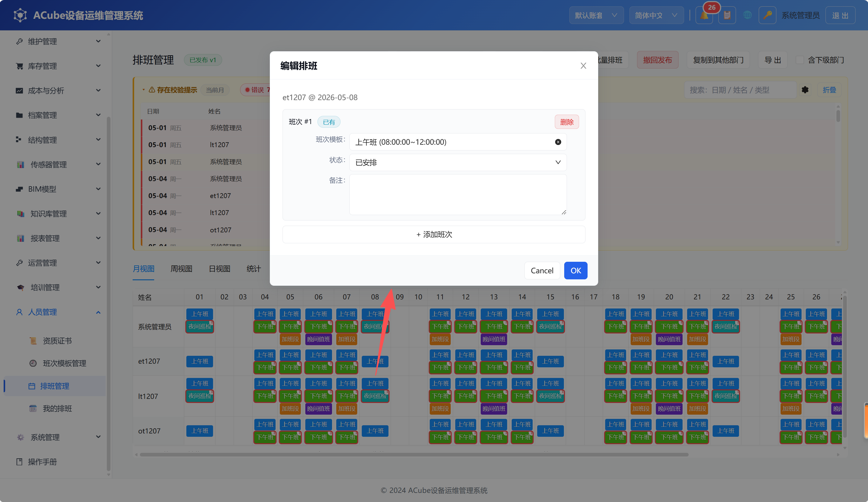Click the ACube logo icon

[x=20, y=15]
